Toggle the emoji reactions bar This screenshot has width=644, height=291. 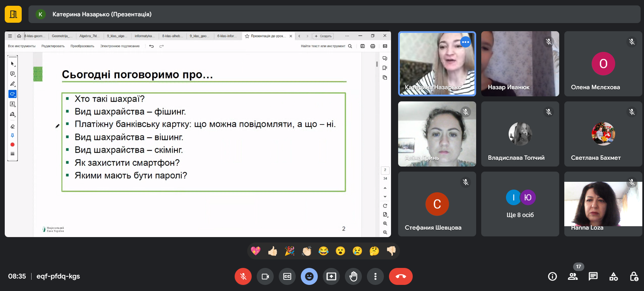[x=309, y=276]
